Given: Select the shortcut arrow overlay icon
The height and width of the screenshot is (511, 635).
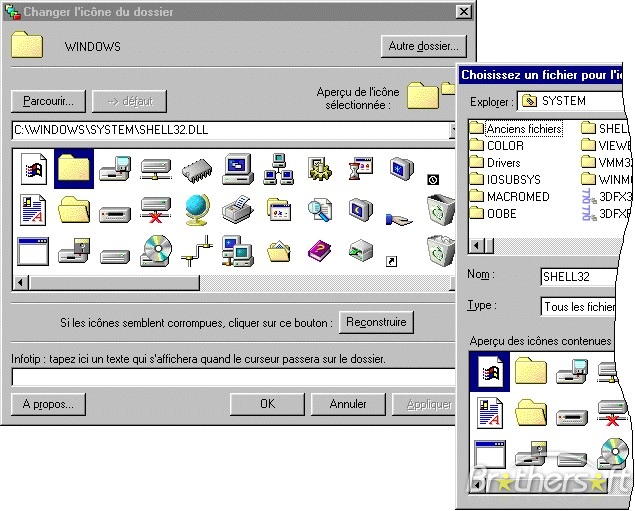Looking at the screenshot, I should coord(391,262).
